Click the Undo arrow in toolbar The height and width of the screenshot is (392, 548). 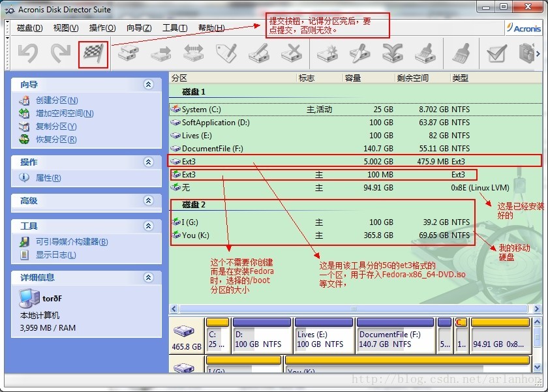(28, 53)
